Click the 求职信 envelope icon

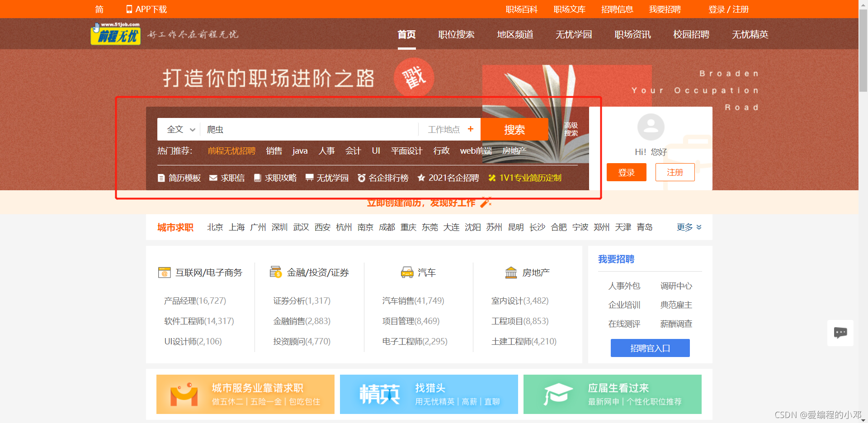[213, 178]
